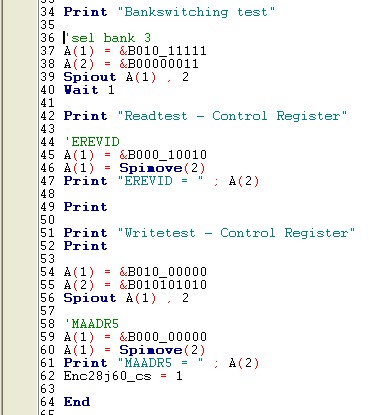Screen dimensions: 369x415
Task: Click the 'MAADR5 comment line
Action: point(91,324)
